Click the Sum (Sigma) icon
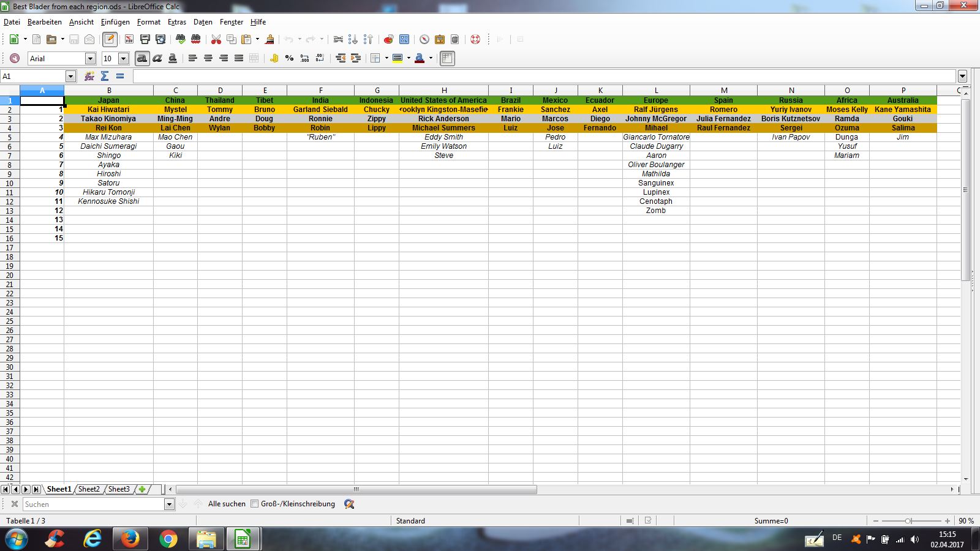 pyautogui.click(x=105, y=76)
